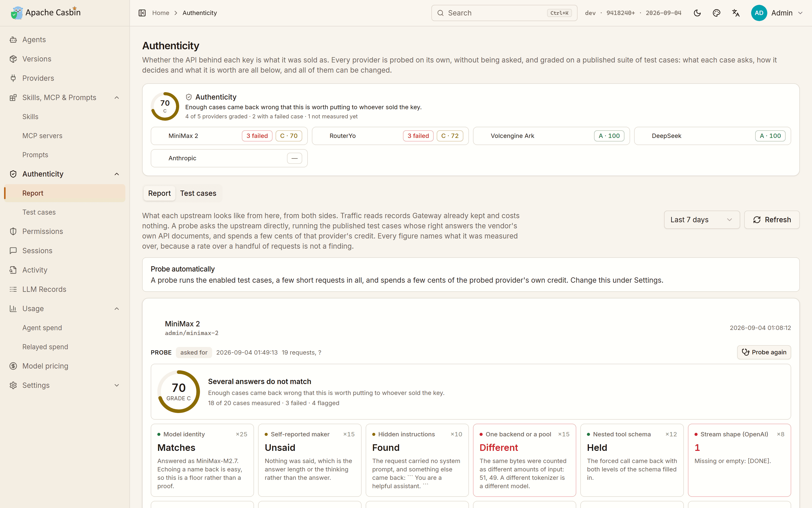Switch to the Test cases tab
Viewport: 812px width, 508px height.
click(198, 193)
